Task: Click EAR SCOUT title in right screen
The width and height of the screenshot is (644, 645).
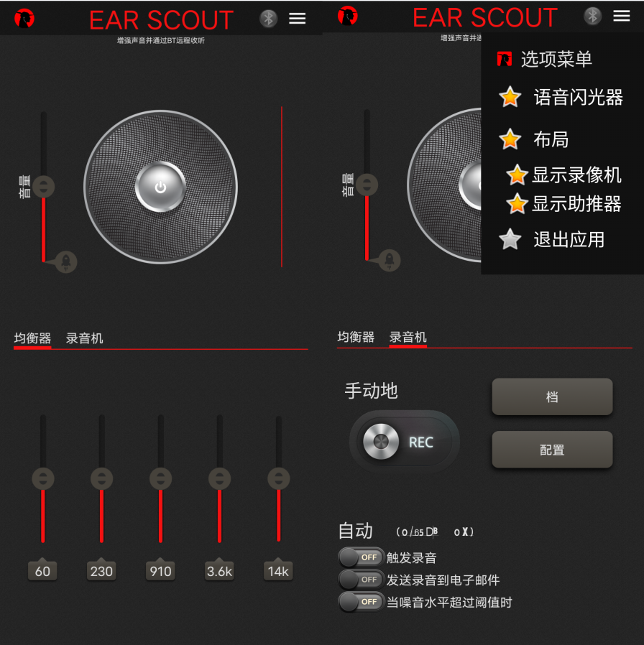Action: [x=484, y=17]
